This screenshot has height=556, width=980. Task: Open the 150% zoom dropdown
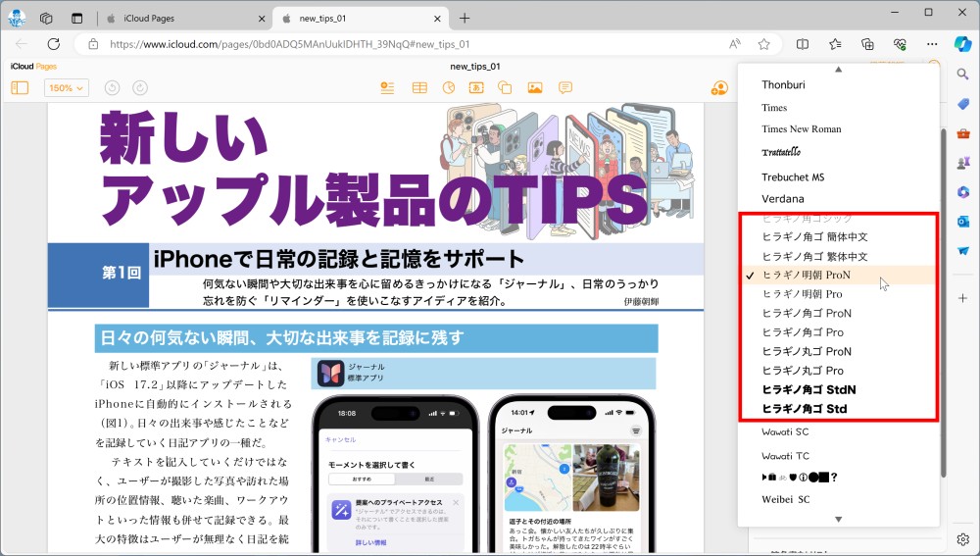67,88
